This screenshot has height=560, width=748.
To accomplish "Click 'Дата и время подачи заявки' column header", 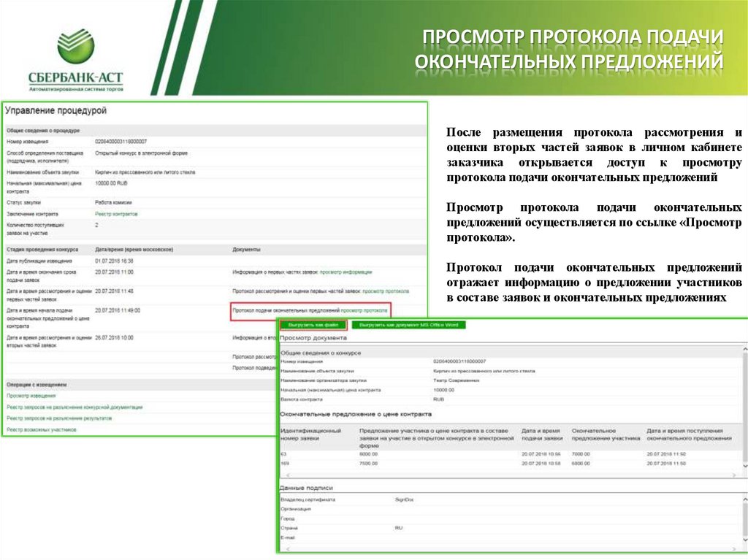I will [542, 434].
